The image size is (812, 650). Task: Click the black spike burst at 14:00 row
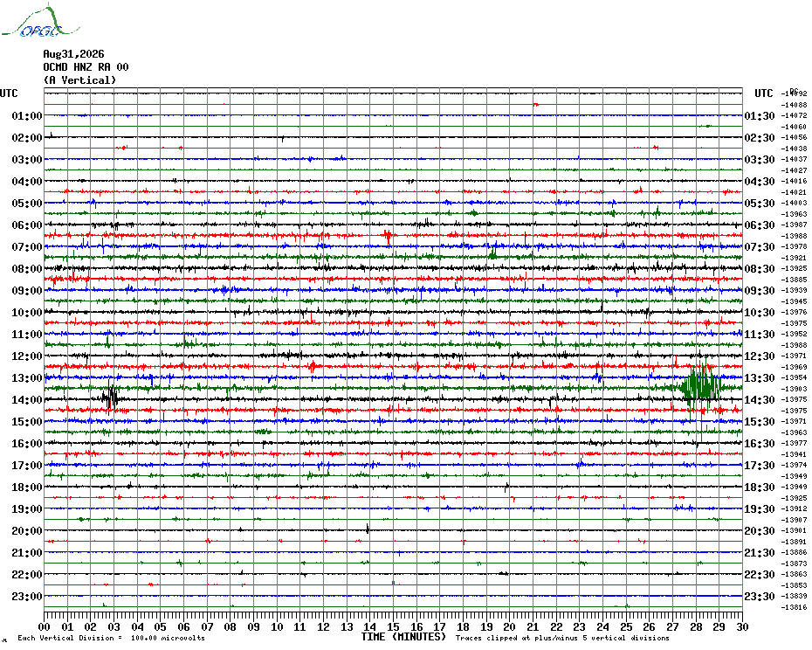110,398
